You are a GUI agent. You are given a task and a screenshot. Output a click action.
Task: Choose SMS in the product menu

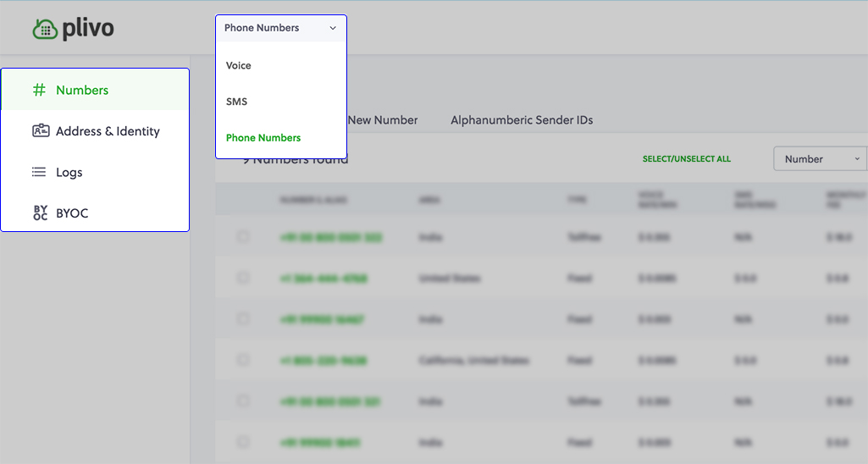237,102
